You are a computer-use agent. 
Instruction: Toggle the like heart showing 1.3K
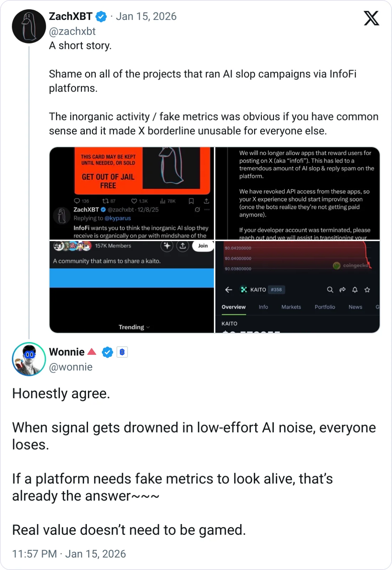click(134, 201)
